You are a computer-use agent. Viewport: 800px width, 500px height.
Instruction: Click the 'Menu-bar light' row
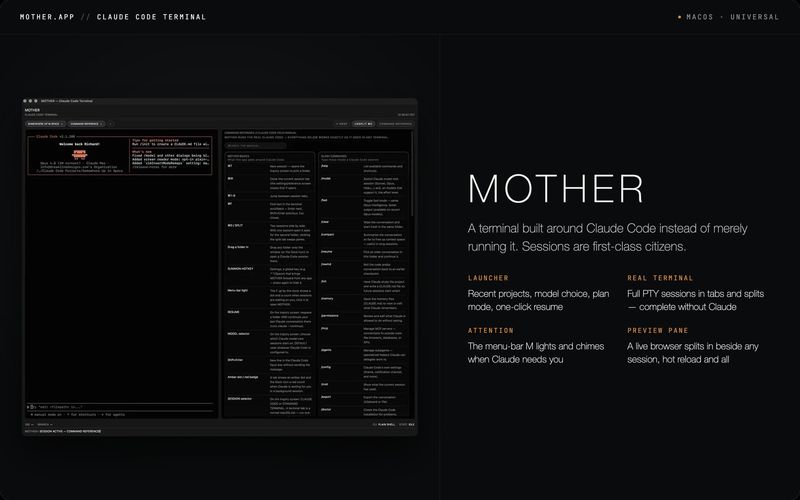click(270, 297)
